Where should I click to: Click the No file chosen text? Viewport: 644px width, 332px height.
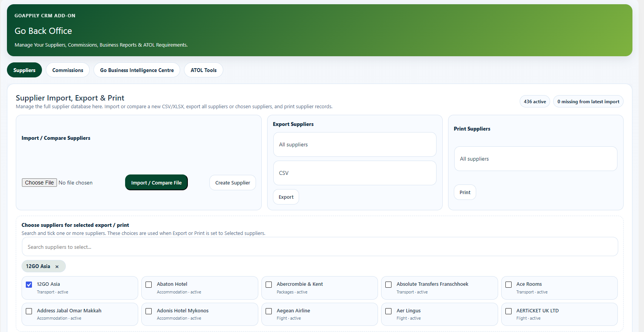(x=75, y=183)
